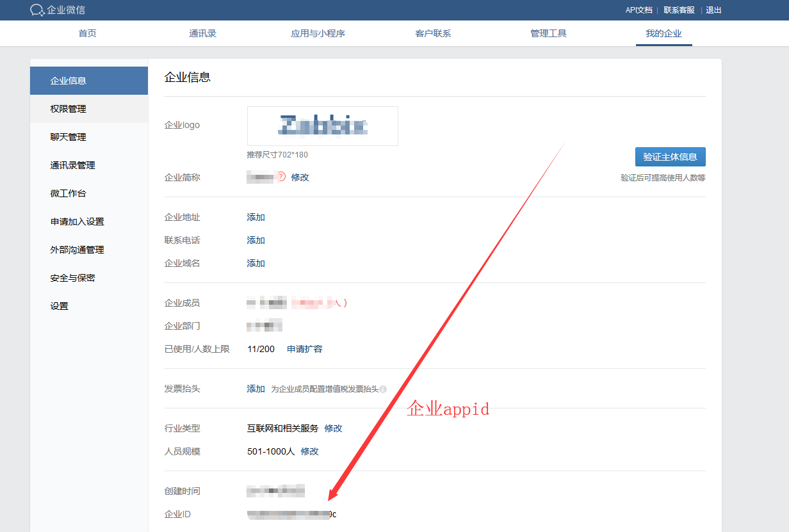Go to the 客户联系 tab
Image resolution: width=789 pixels, height=532 pixels.
click(x=433, y=33)
